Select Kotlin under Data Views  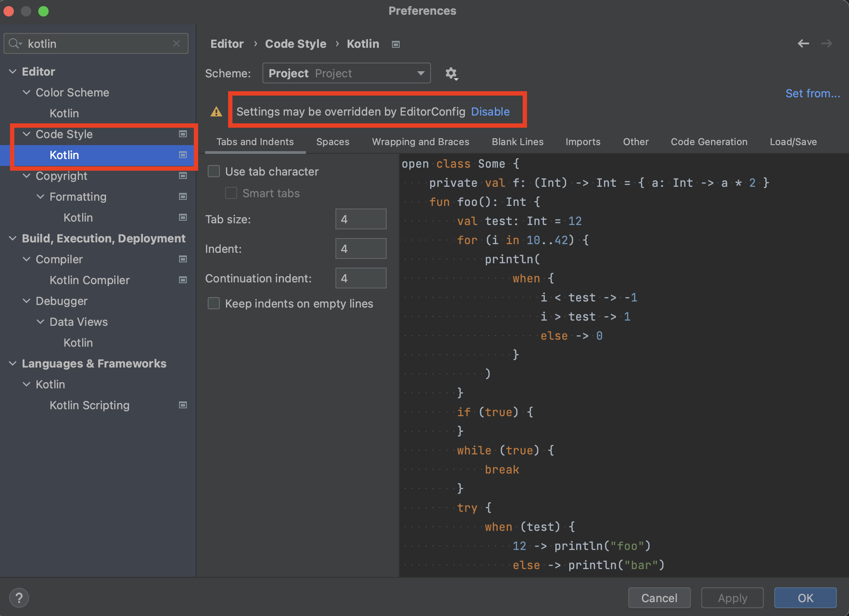point(78,342)
